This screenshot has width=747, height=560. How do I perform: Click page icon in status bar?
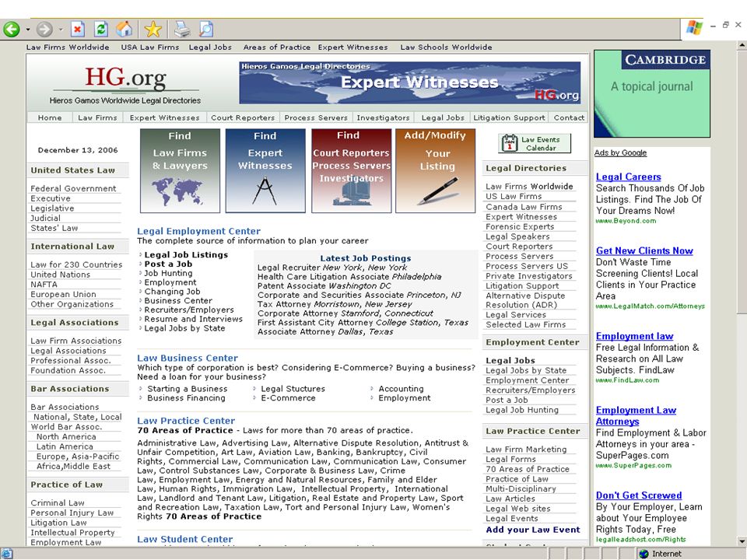point(6,553)
